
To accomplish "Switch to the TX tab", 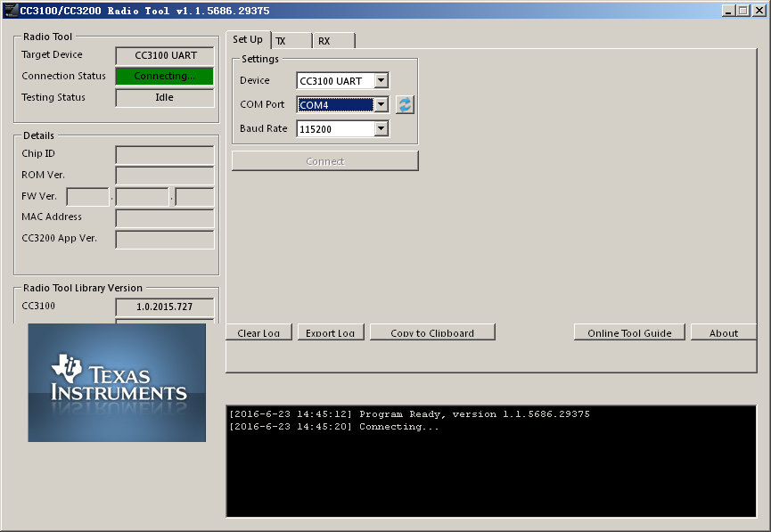I will tap(291, 41).
